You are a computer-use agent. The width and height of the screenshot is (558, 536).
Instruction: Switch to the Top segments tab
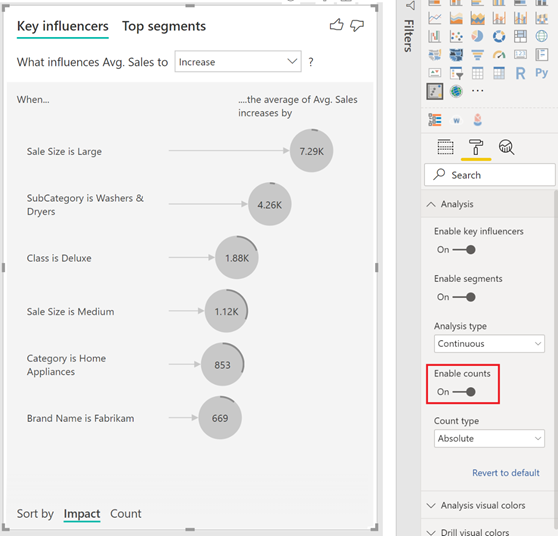coord(164,26)
